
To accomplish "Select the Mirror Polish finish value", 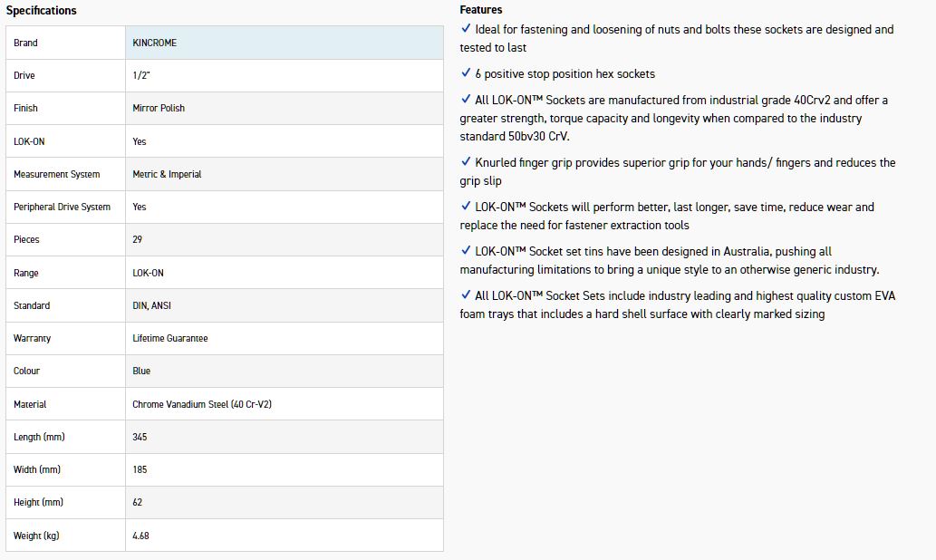I will pyautogui.click(x=159, y=108).
